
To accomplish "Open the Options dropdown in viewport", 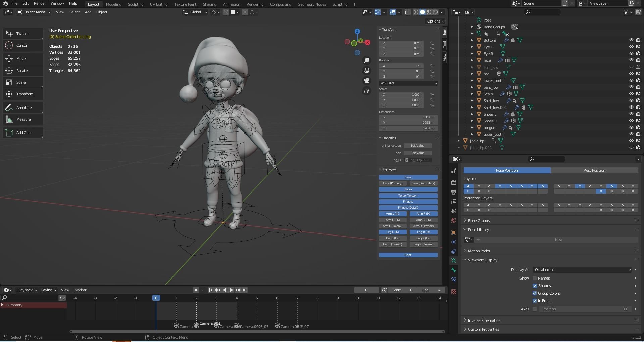I will (x=436, y=21).
